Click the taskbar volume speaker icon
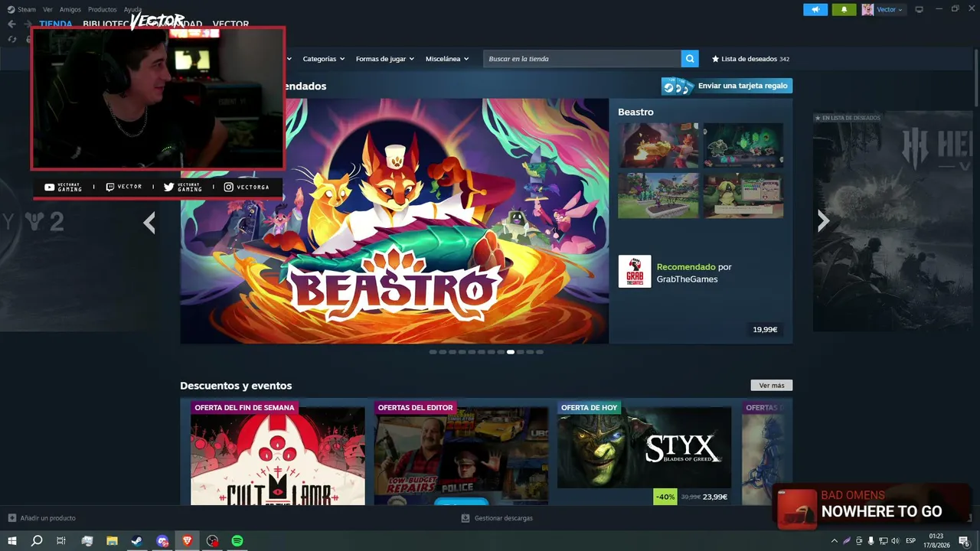 coord(895,541)
